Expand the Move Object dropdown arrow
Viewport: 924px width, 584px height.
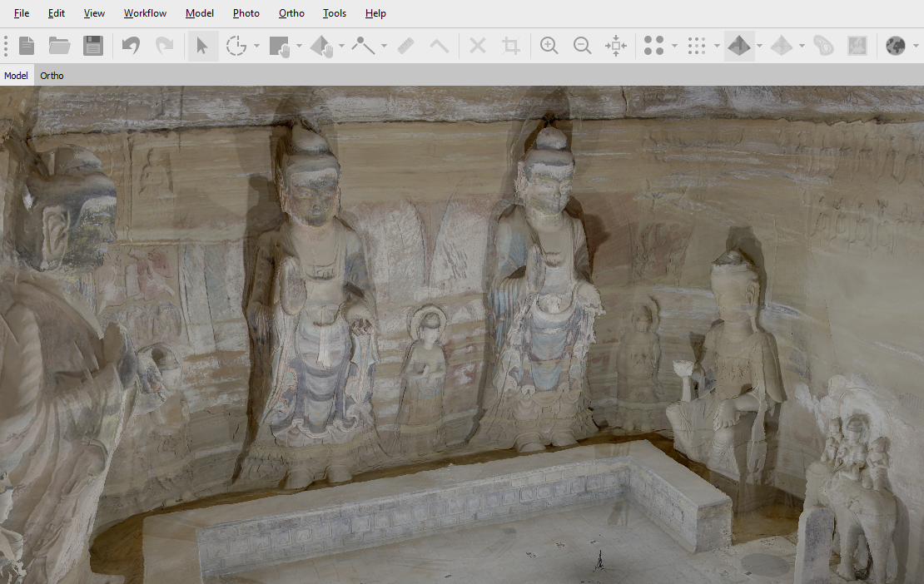(x=342, y=46)
